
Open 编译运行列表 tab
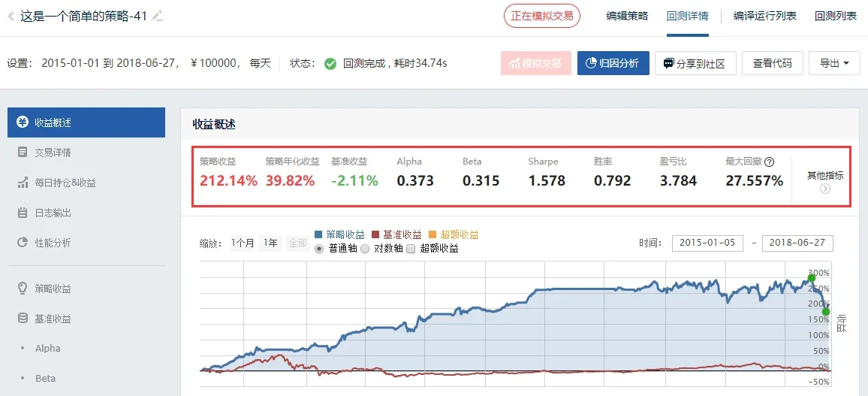point(765,16)
